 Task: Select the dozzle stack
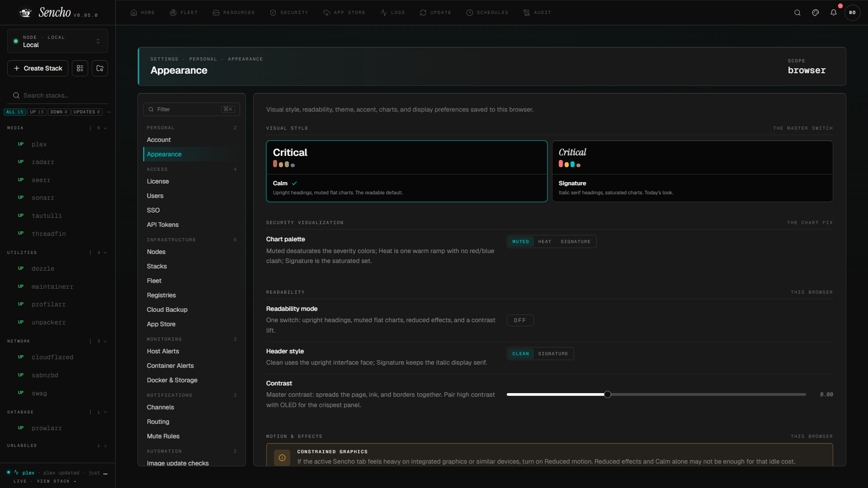click(57, 268)
